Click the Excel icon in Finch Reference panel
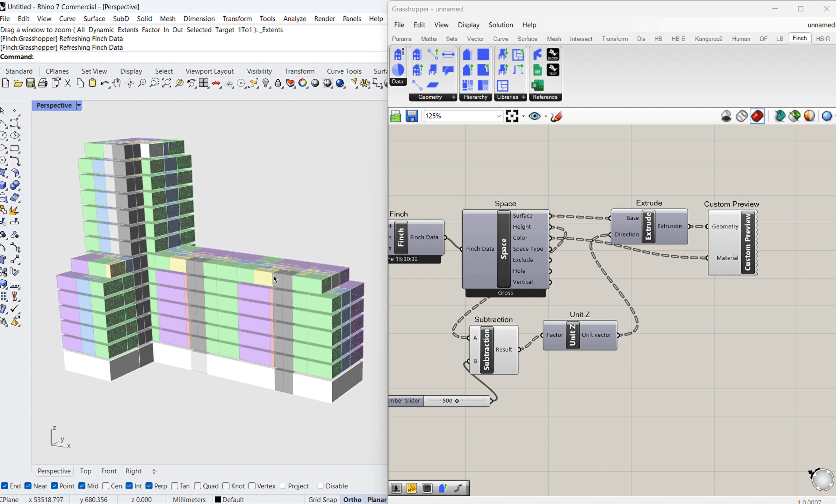836x504 pixels. coord(537,85)
